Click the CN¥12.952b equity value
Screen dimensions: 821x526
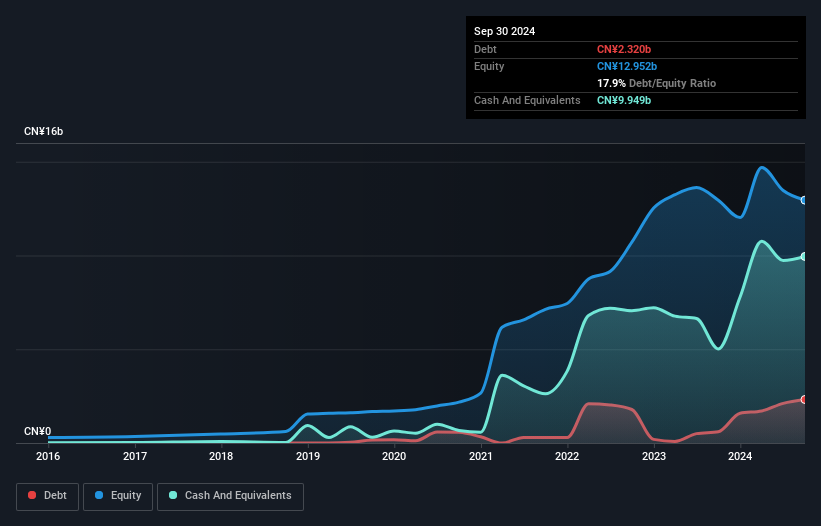[x=627, y=66]
